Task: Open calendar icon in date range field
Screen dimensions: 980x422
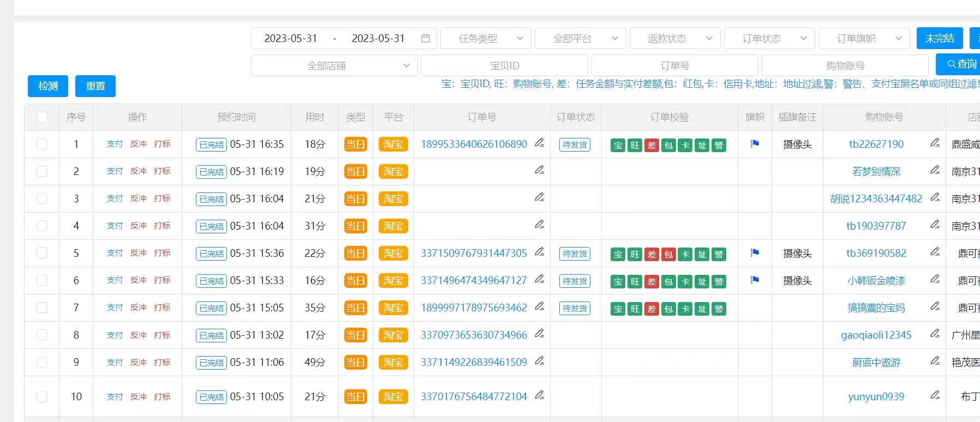Action: coord(426,38)
